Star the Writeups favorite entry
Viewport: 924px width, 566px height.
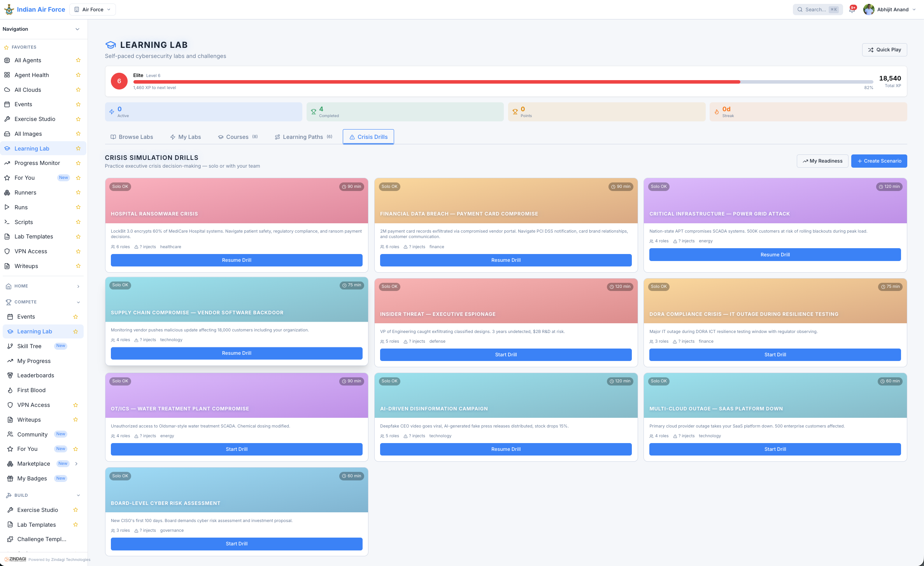click(x=78, y=266)
